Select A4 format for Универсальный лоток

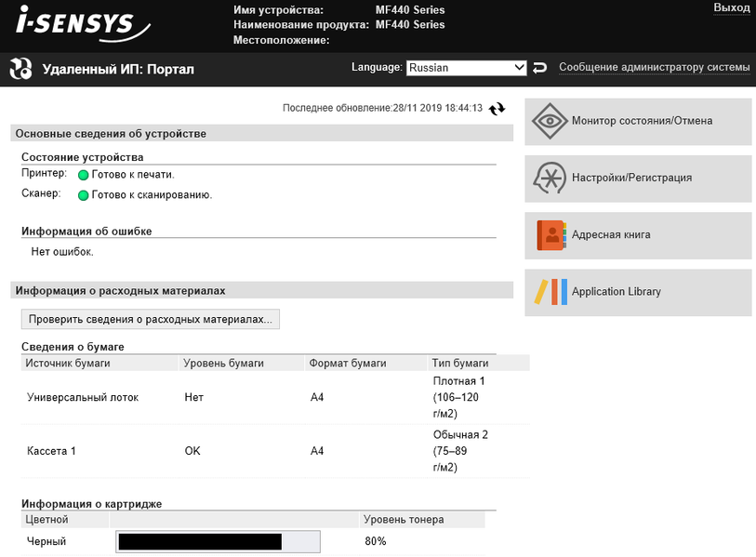pos(317,397)
